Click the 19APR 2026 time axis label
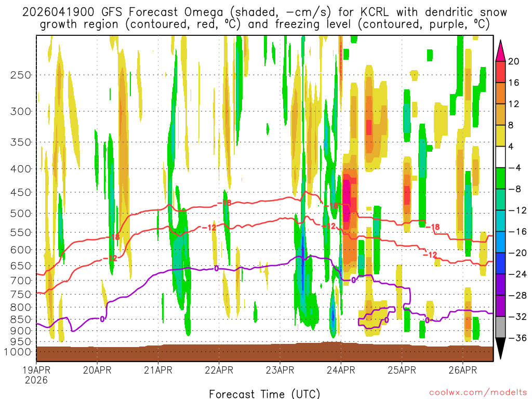The width and height of the screenshot is (532, 399). (x=37, y=375)
